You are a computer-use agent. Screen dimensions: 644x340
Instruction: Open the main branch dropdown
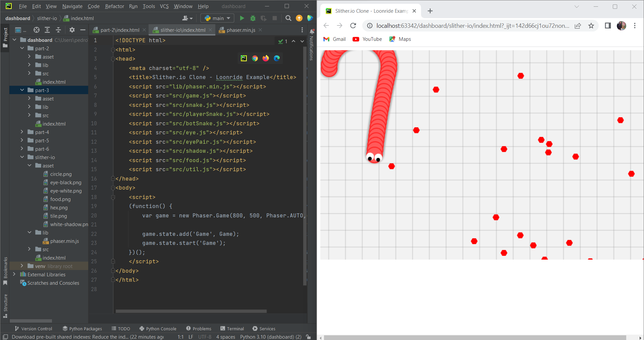coord(217,18)
